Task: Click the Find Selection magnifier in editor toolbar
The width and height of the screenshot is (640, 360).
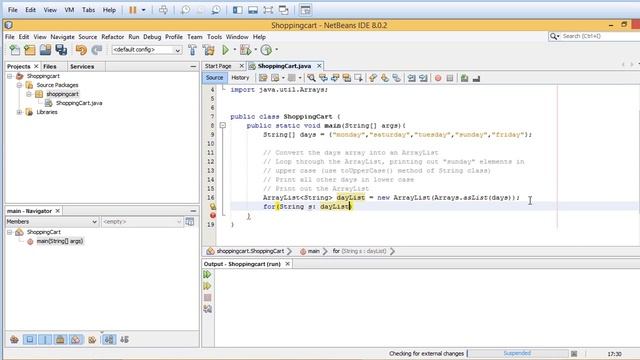Action: 311,78
